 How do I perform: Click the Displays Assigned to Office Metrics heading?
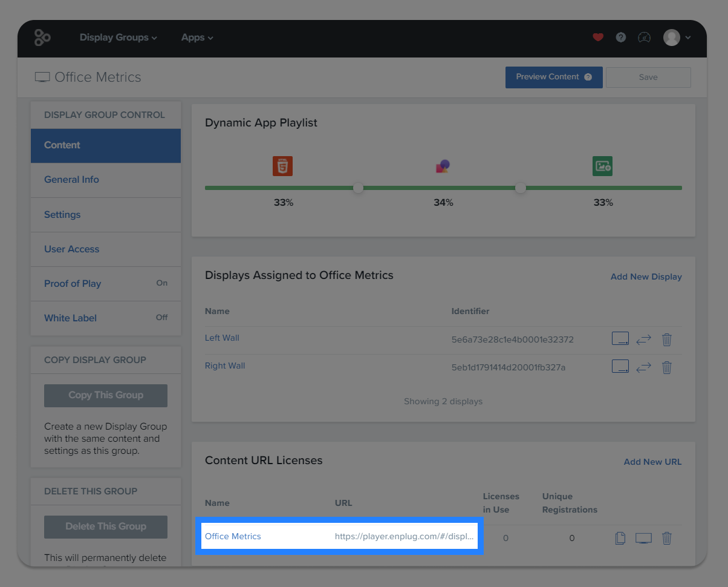299,275
